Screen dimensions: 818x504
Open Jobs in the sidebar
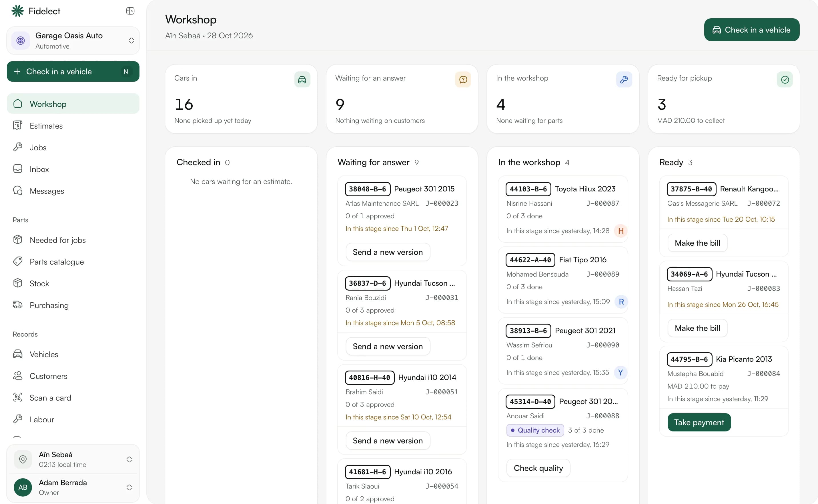[x=73, y=147]
